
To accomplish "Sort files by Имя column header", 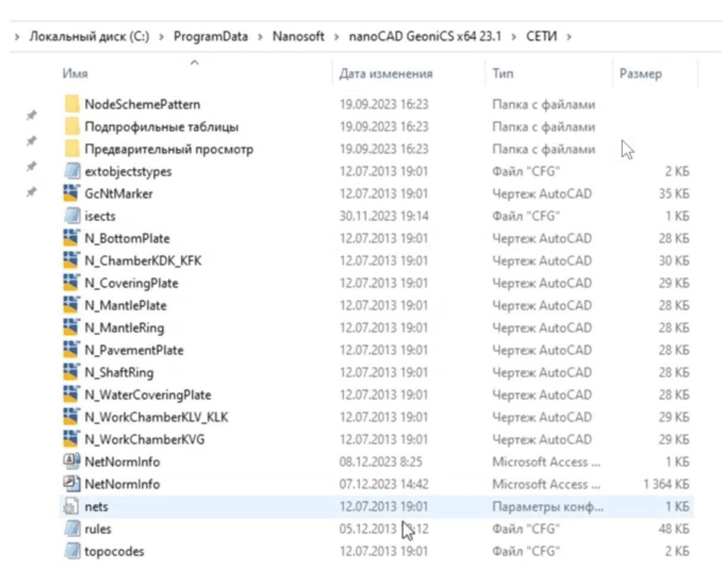I will [75, 74].
